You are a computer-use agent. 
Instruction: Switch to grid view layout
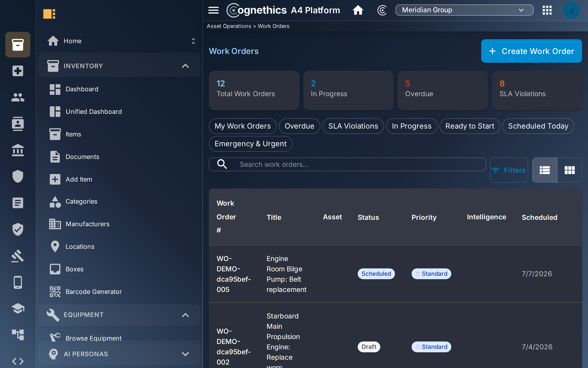click(x=570, y=170)
